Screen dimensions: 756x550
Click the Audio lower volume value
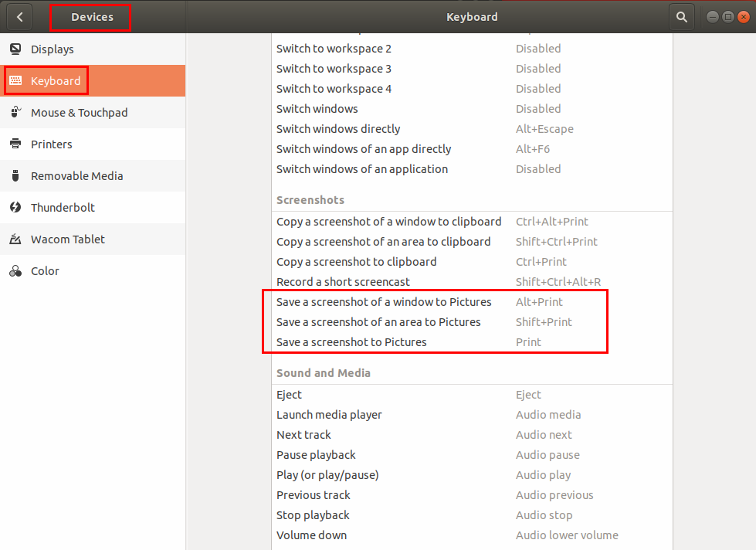pos(567,535)
